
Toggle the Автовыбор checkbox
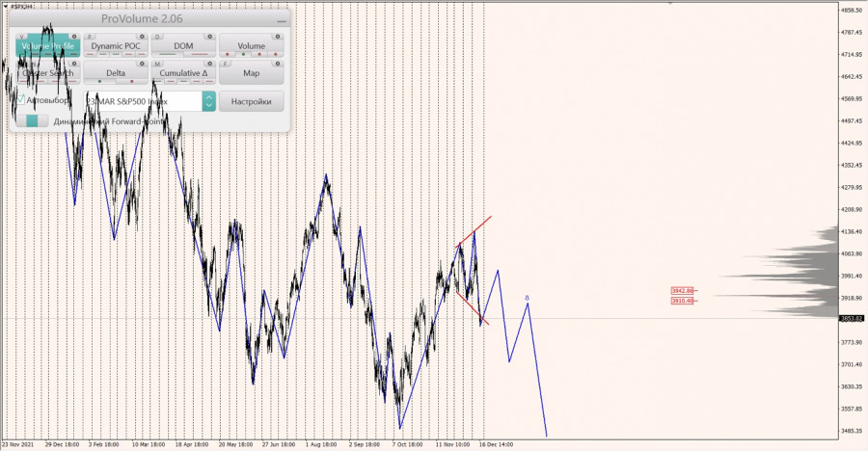click(21, 100)
